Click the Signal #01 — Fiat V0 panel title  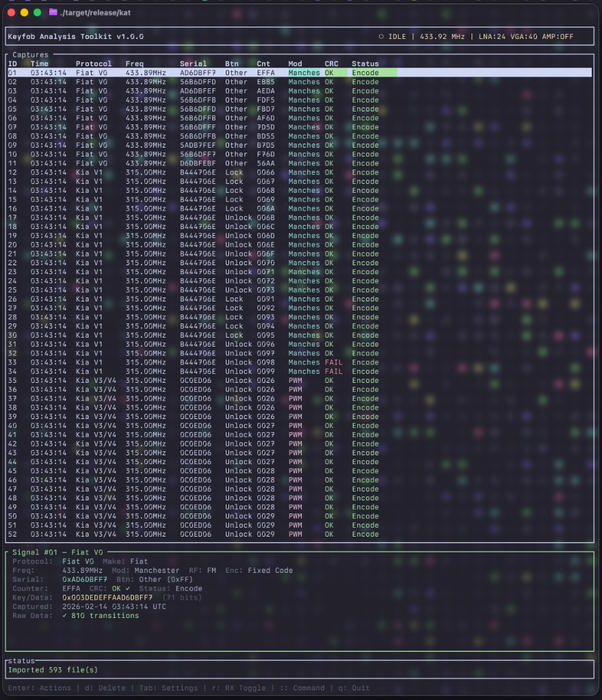click(x=57, y=552)
